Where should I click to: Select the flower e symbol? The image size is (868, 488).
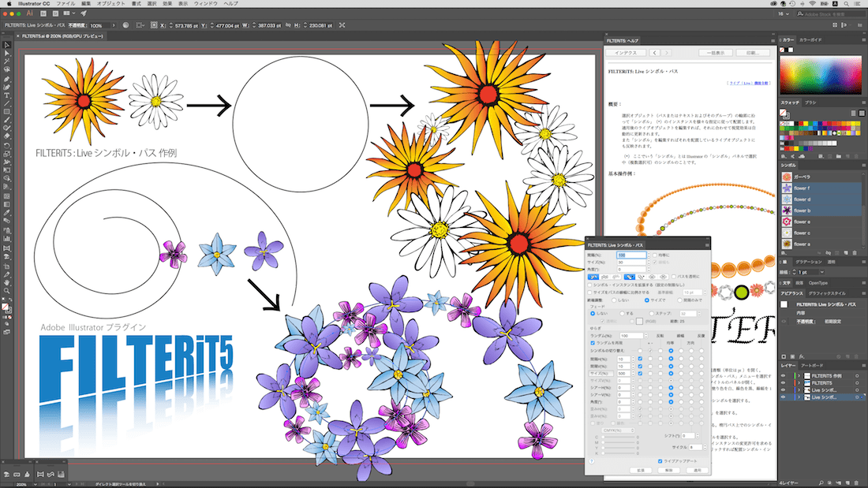[821, 222]
